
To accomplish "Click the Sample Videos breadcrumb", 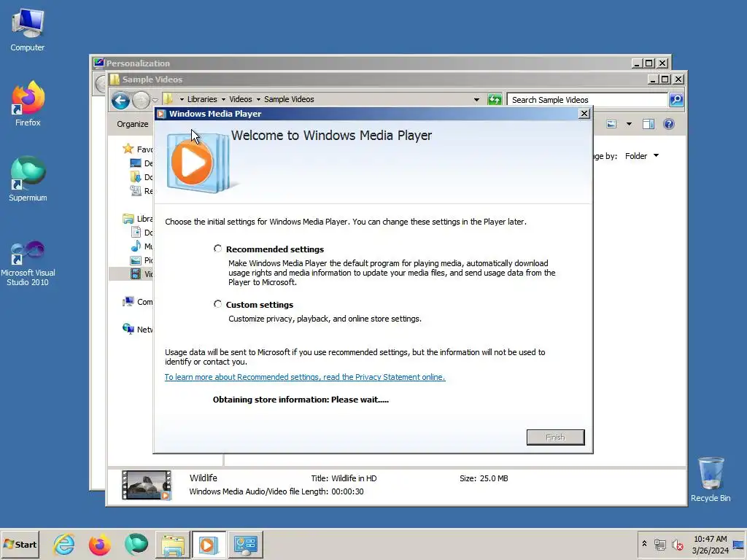I will pos(289,99).
